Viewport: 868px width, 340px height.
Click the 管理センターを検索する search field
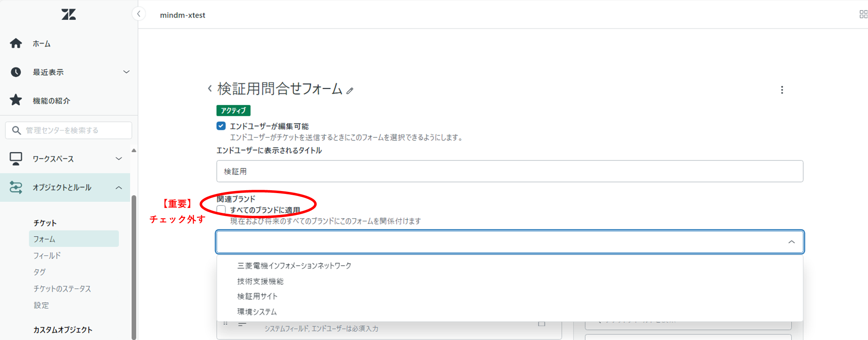(74, 130)
